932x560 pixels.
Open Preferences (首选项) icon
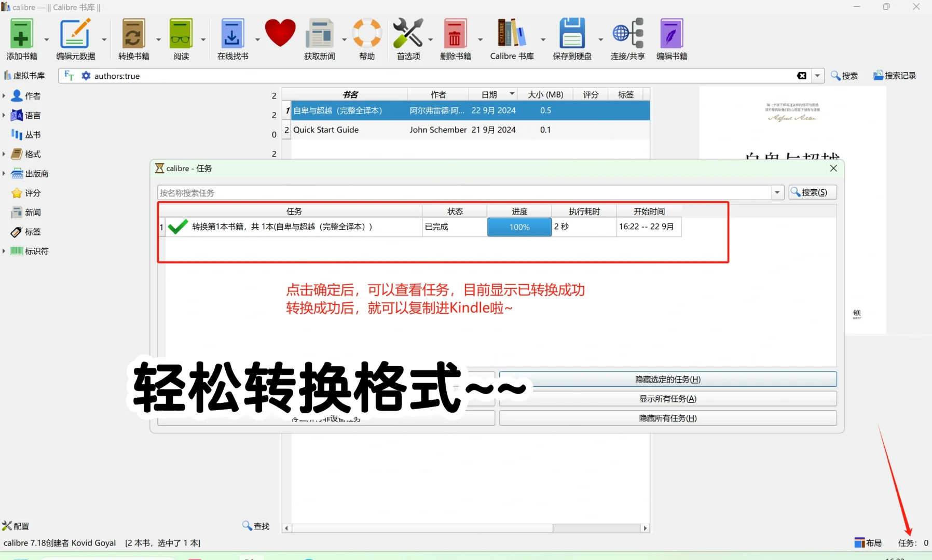point(408,34)
